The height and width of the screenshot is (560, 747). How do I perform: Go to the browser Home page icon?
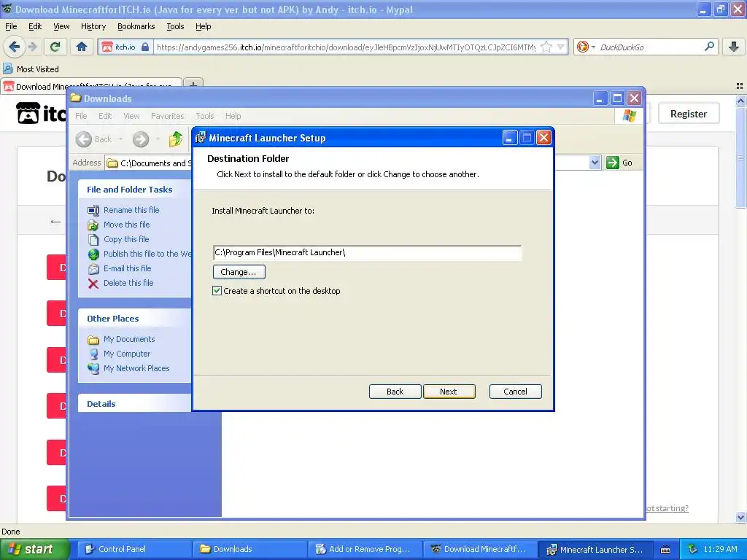[x=82, y=47]
